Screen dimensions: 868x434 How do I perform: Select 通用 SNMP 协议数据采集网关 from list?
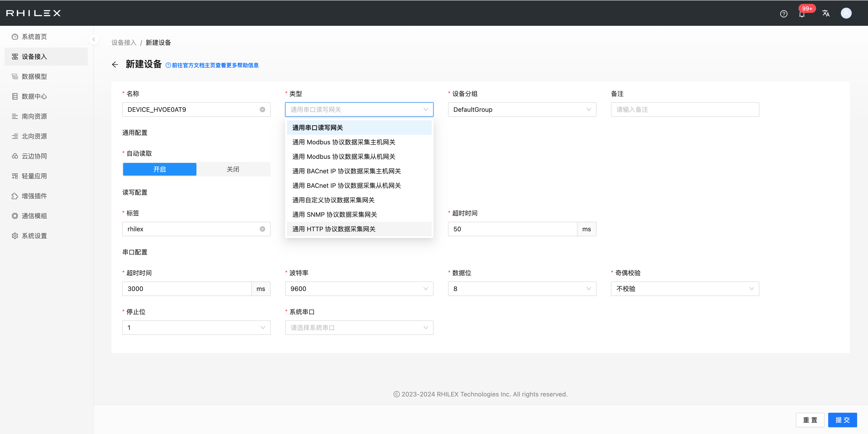(x=334, y=214)
